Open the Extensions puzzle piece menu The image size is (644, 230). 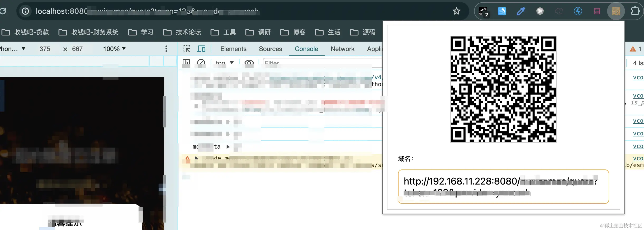coord(635,11)
